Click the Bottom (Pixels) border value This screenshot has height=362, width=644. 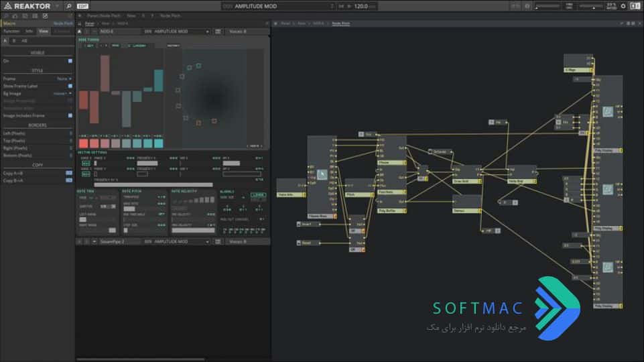click(70, 156)
